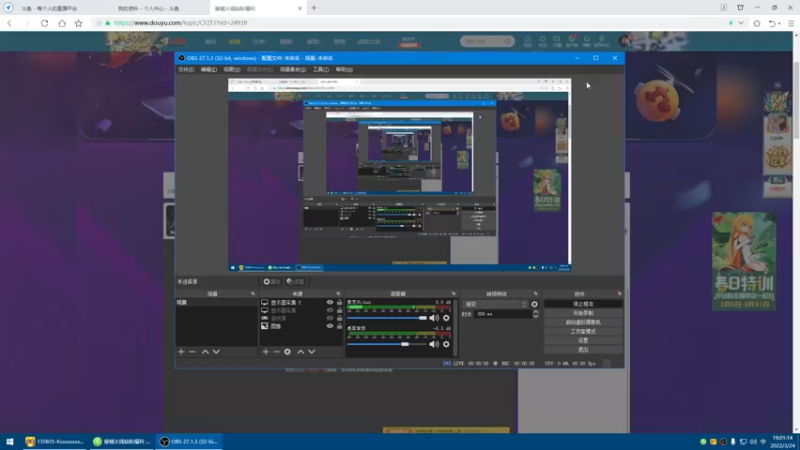Add a new source with the plus icon
800x450 pixels.
(266, 352)
